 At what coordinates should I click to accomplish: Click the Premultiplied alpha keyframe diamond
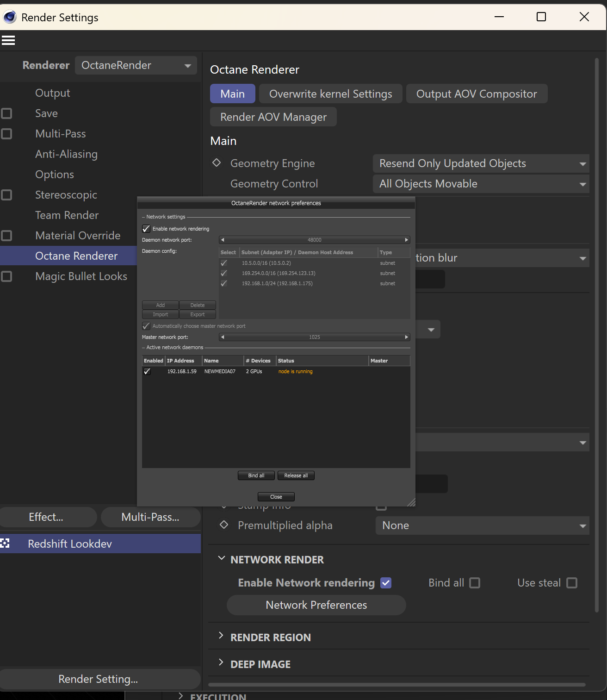[224, 525]
